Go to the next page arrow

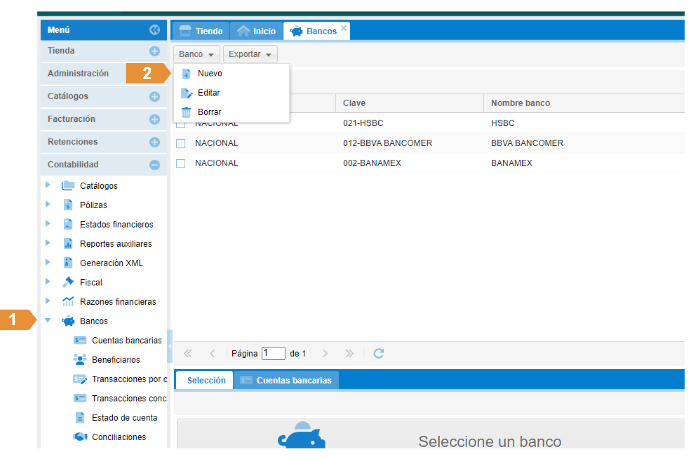[324, 353]
